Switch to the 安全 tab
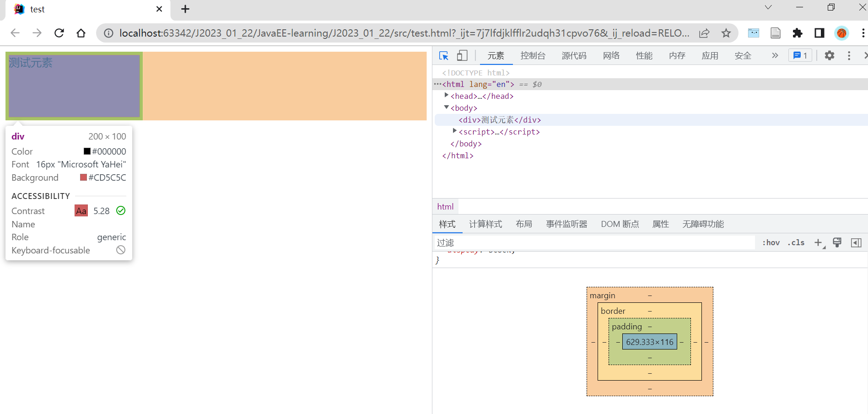The height and width of the screenshot is (414, 868). pos(743,56)
